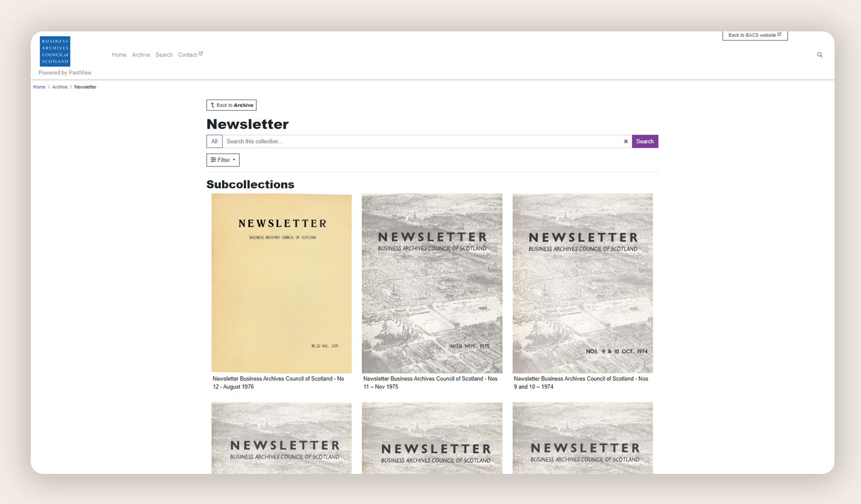Image resolution: width=861 pixels, height=504 pixels.
Task: Open Archive in navigation menu
Action: (x=141, y=55)
